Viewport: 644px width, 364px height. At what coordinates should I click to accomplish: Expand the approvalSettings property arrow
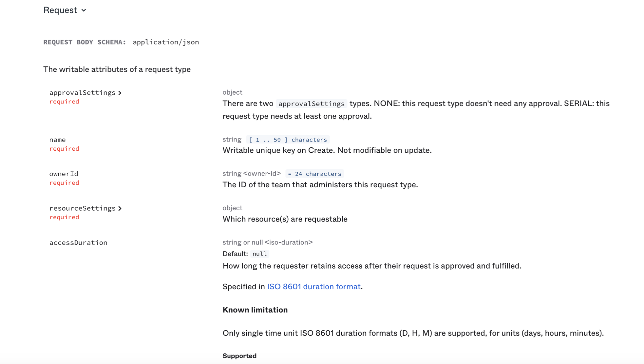pos(120,93)
